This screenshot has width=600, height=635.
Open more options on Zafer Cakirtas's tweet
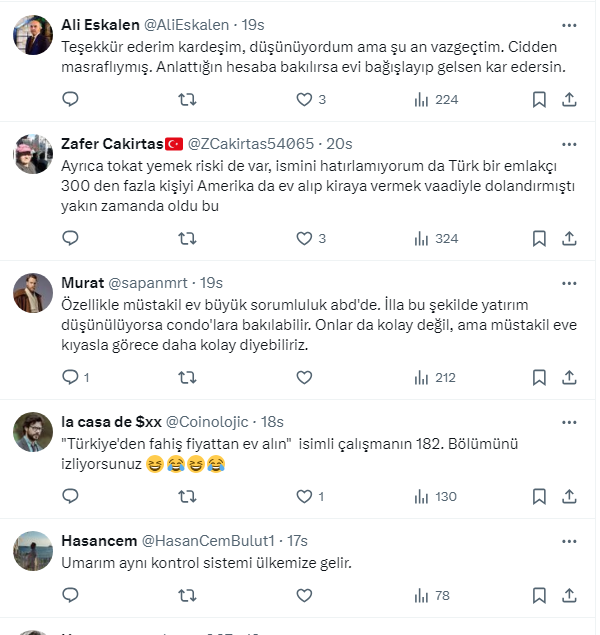click(569, 144)
